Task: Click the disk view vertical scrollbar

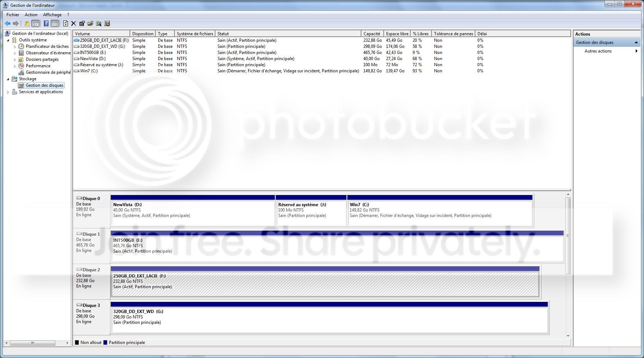Action: point(568,236)
